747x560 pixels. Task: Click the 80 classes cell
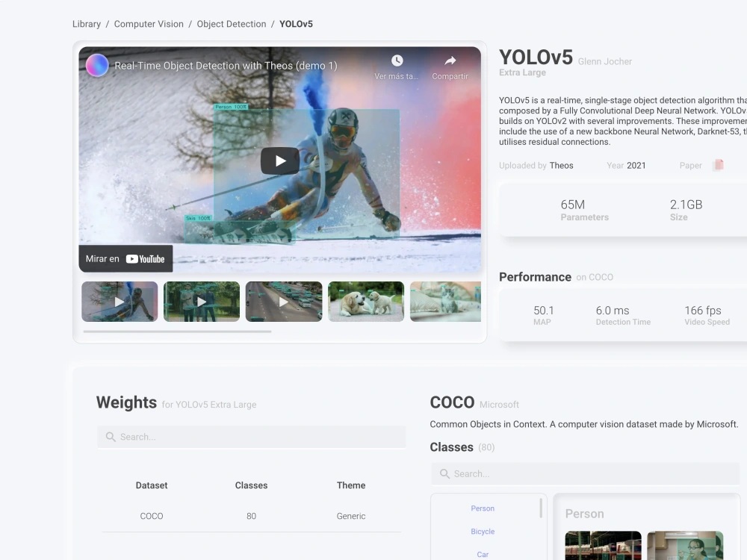(x=251, y=516)
